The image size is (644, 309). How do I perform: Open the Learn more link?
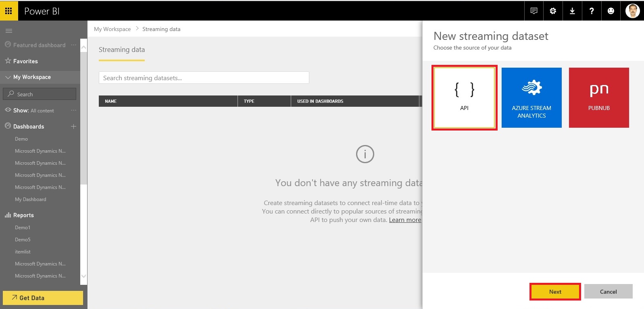point(405,220)
